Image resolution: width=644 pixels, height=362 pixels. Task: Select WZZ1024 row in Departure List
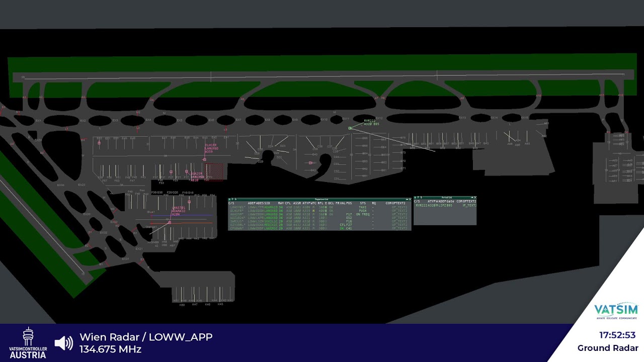(319, 218)
